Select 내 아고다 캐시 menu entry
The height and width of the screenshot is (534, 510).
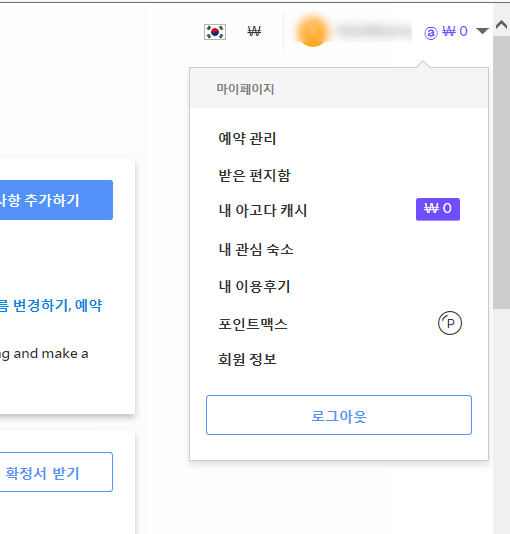[263, 210]
